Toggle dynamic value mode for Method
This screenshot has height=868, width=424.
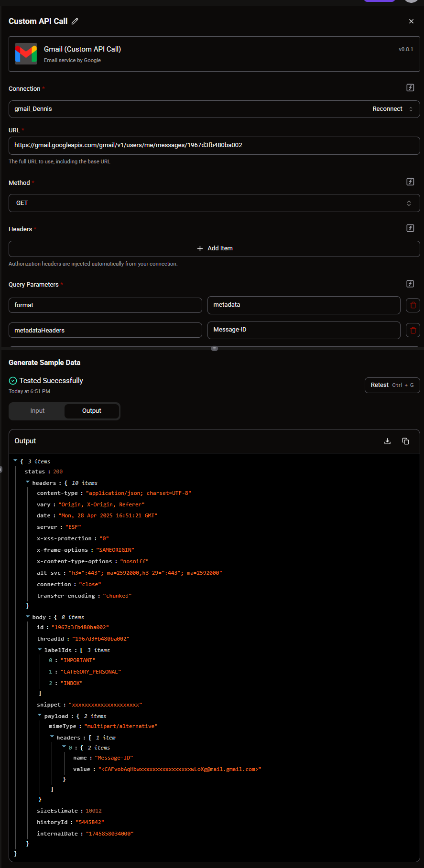(410, 182)
